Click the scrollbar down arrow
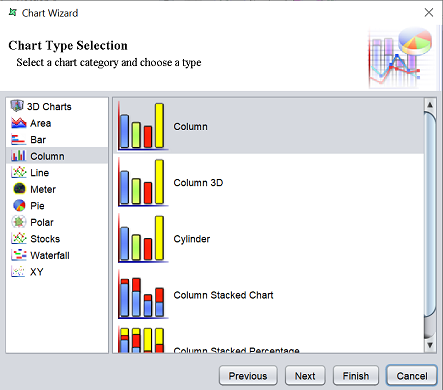 (430, 345)
